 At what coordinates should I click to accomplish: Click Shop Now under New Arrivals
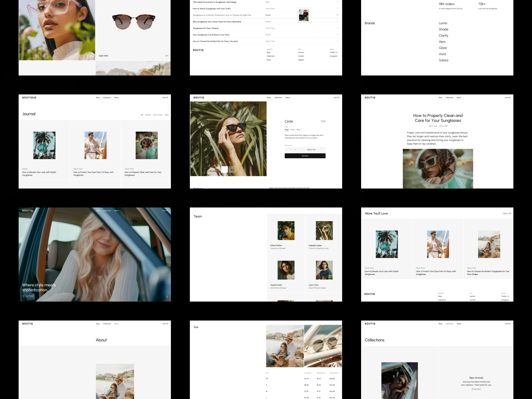pyautogui.click(x=476, y=389)
